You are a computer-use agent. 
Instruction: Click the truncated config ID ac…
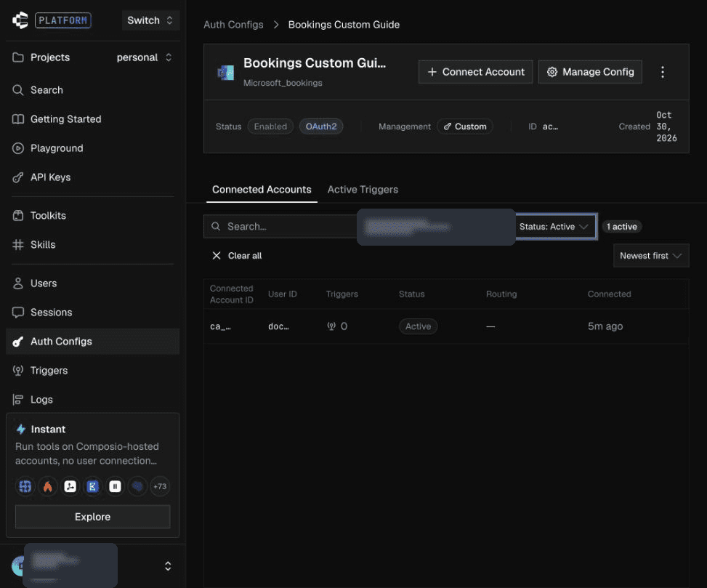[550, 126]
